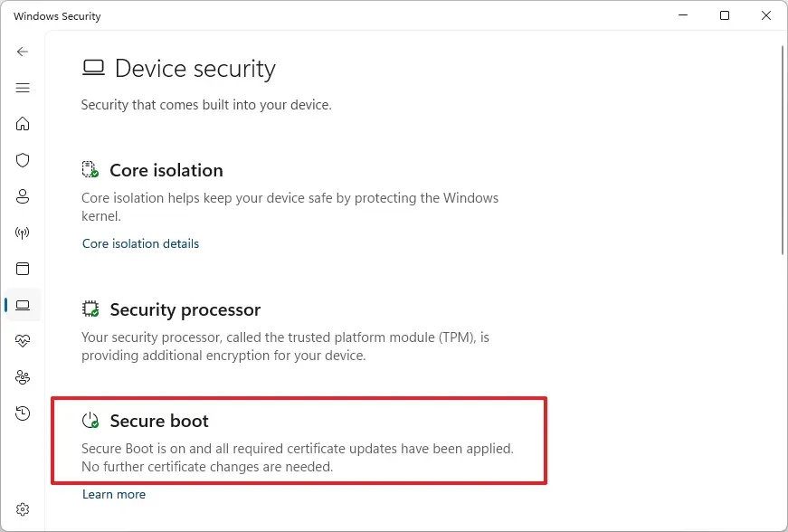Screen dimensions: 788x532
Task: Open Settings gear in sidebar
Action: (22, 509)
